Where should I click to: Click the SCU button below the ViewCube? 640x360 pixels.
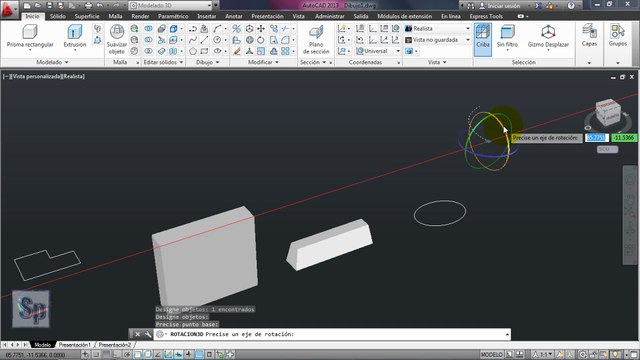(607, 149)
